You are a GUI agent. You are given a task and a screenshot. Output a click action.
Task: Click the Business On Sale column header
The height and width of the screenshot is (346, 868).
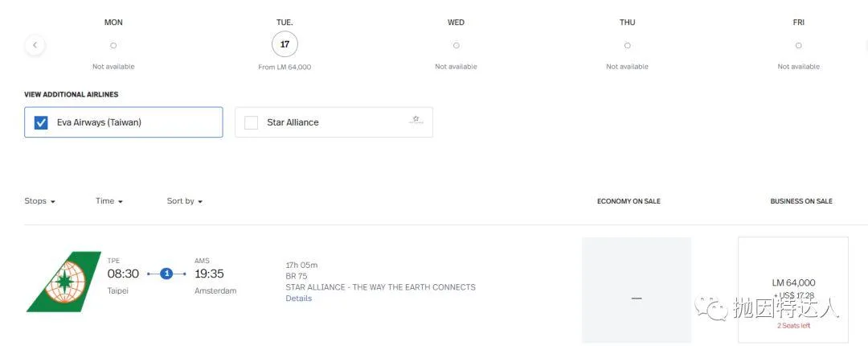click(x=801, y=201)
